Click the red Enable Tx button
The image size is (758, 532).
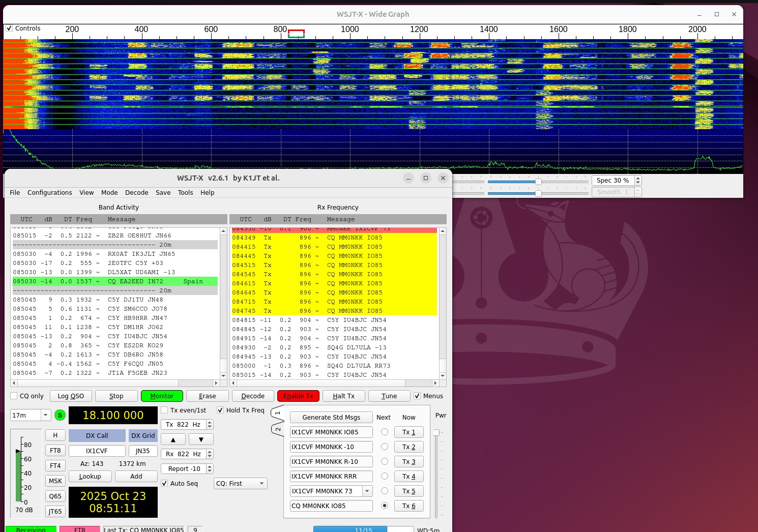point(299,396)
